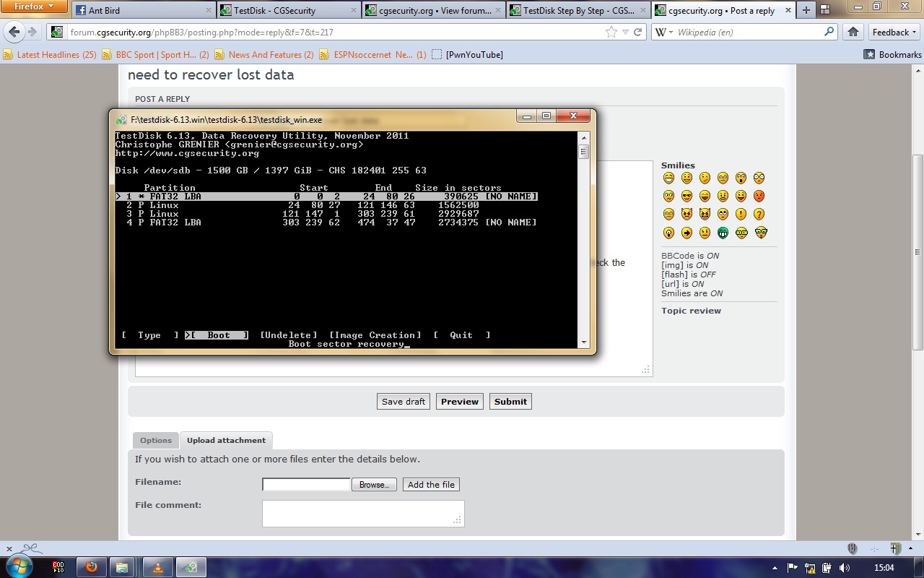This screenshot has width=924, height=578.
Task: Insert the surprised open-mouth smiley
Action: pos(741,178)
